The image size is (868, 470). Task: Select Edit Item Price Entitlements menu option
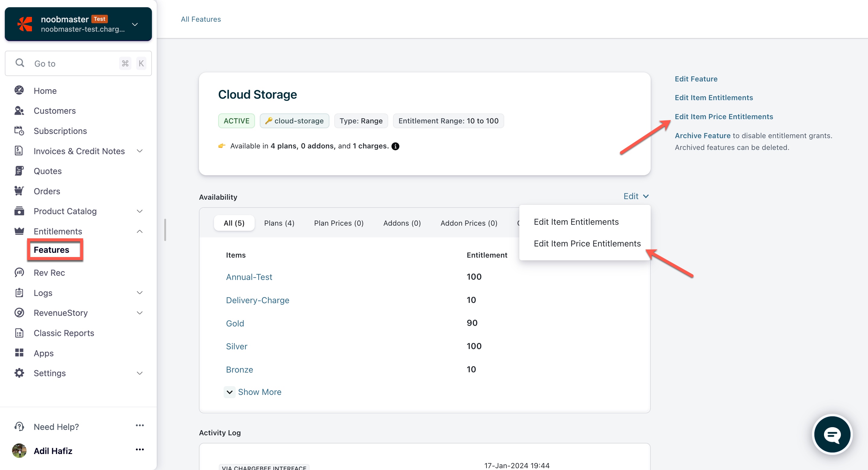click(587, 243)
